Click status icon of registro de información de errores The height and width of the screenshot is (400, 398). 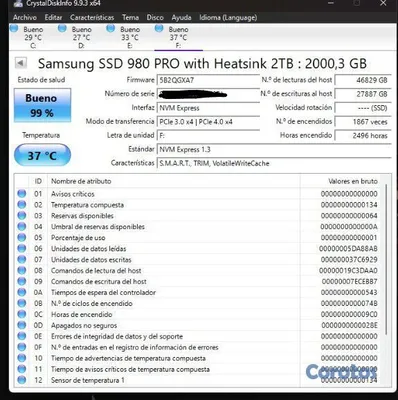tap(22, 347)
